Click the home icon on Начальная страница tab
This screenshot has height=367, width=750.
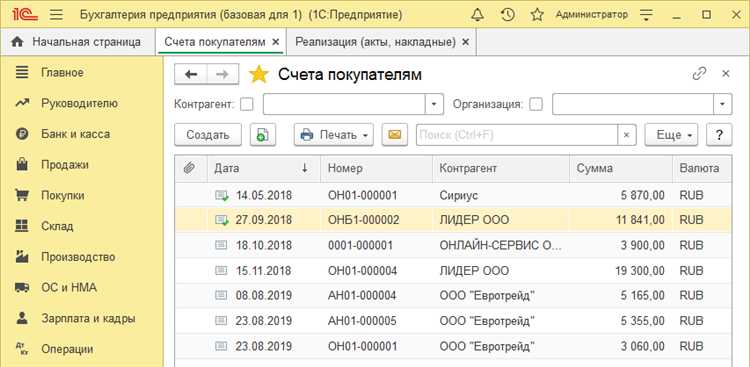coord(17,42)
